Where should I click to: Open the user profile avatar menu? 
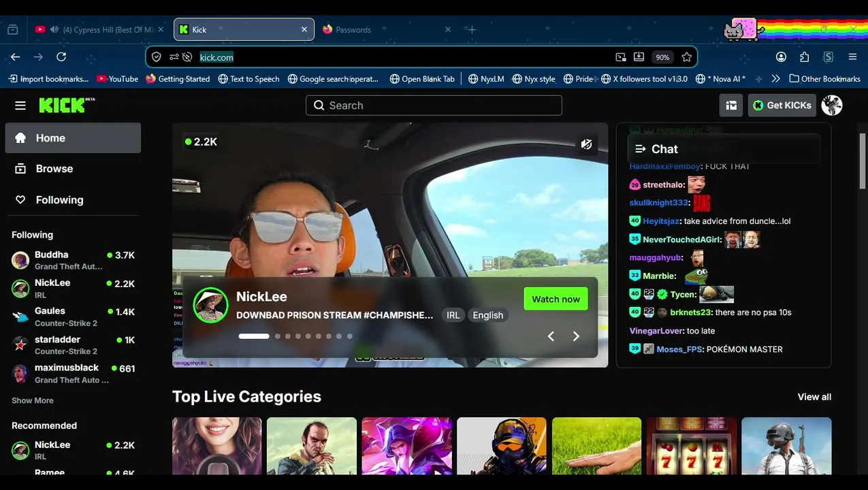pos(832,105)
